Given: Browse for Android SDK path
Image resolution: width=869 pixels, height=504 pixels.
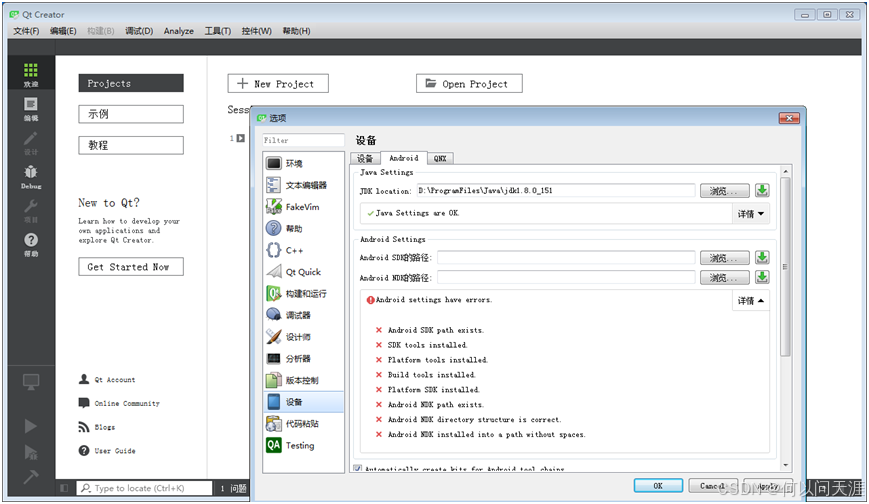Looking at the screenshot, I should click(x=724, y=258).
